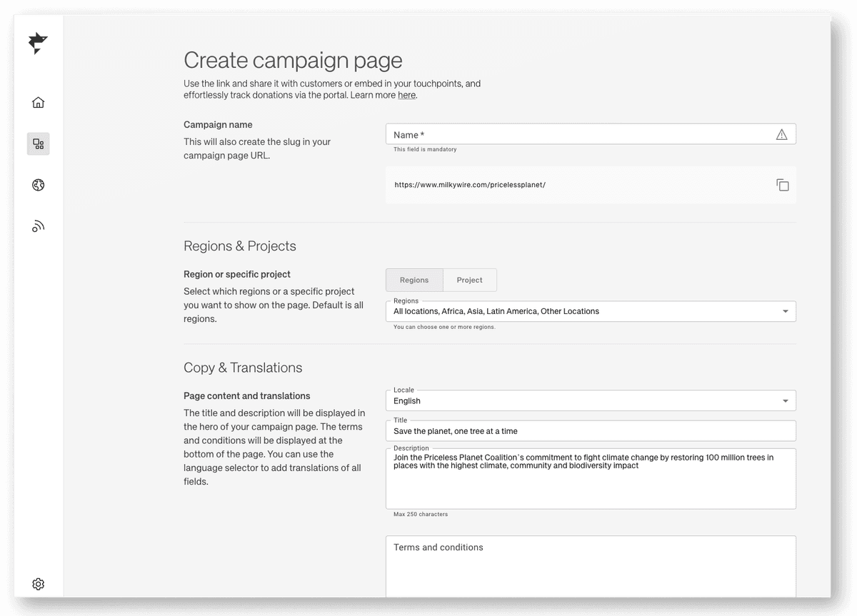Screen dimensions: 857x616
Task: Click the Milkywire bird logo
Action: (x=38, y=44)
